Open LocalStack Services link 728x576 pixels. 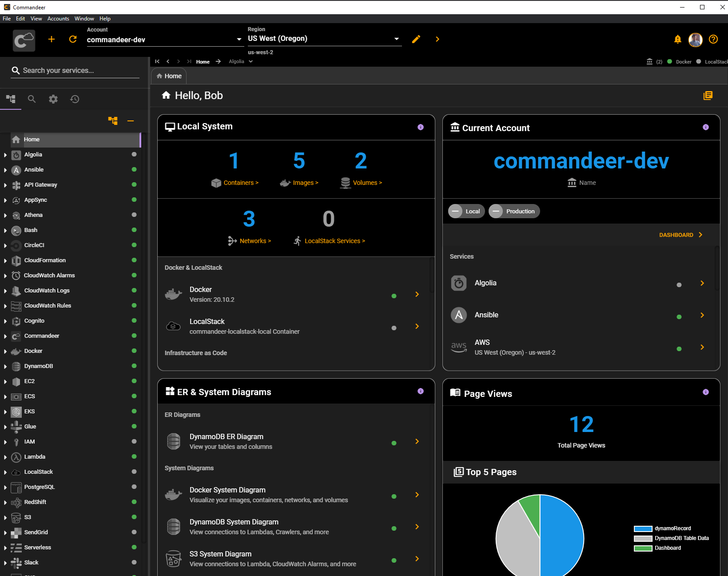click(x=335, y=241)
